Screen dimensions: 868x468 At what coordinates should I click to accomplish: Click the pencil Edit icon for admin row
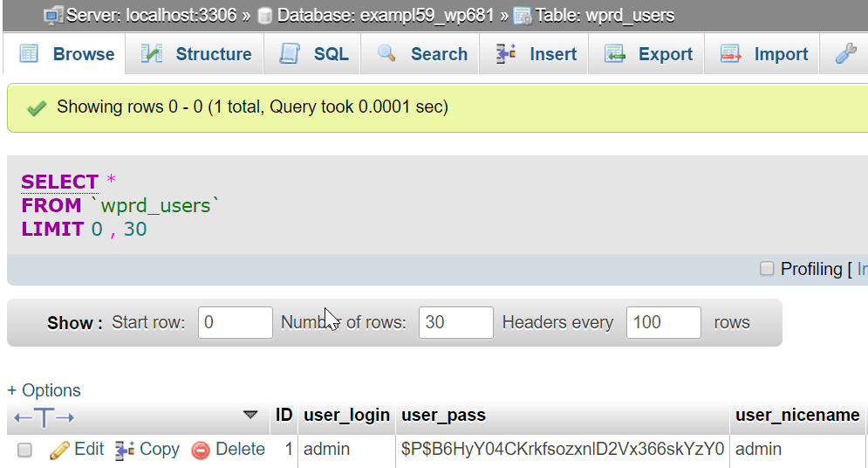pyautogui.click(x=60, y=451)
